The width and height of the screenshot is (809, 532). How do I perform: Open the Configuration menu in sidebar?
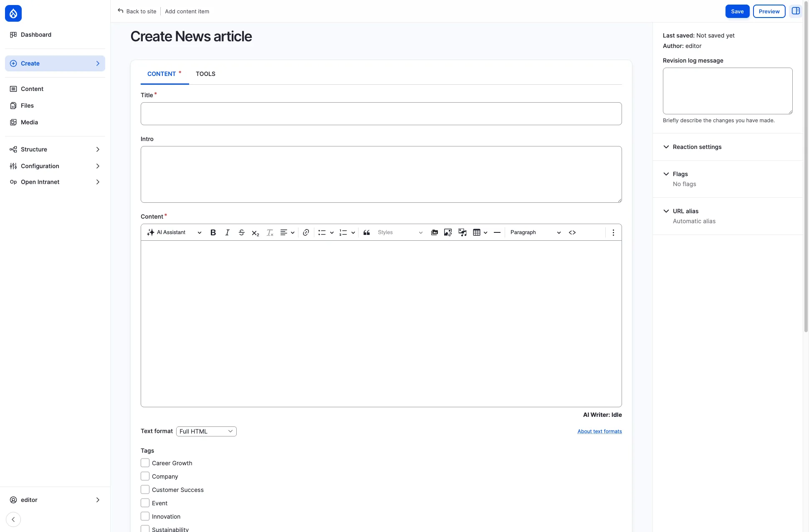55,166
